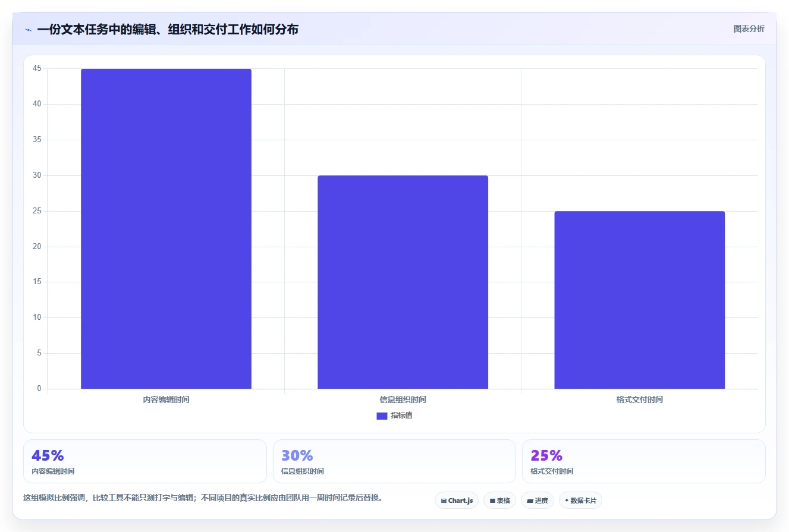This screenshot has width=789, height=532.
Task: Click the 信息组织时间 x-axis label
Action: (x=403, y=400)
